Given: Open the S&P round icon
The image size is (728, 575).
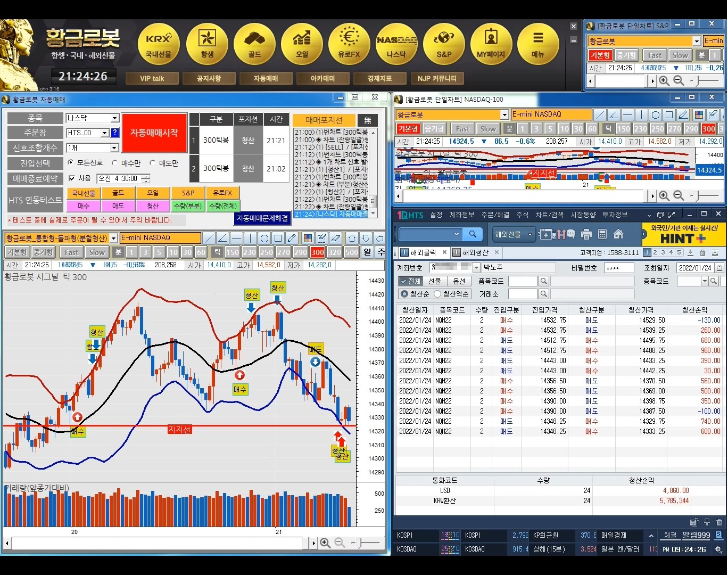Looking at the screenshot, I should (444, 44).
